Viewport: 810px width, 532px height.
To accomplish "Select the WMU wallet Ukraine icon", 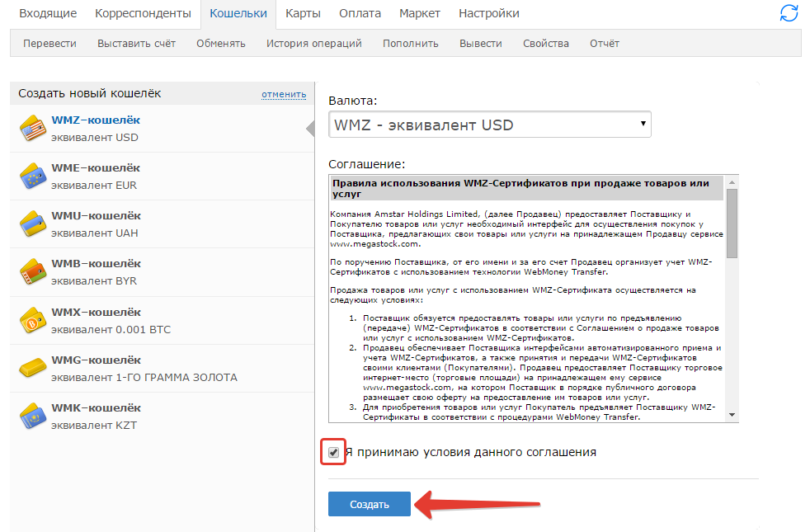I will (32, 224).
